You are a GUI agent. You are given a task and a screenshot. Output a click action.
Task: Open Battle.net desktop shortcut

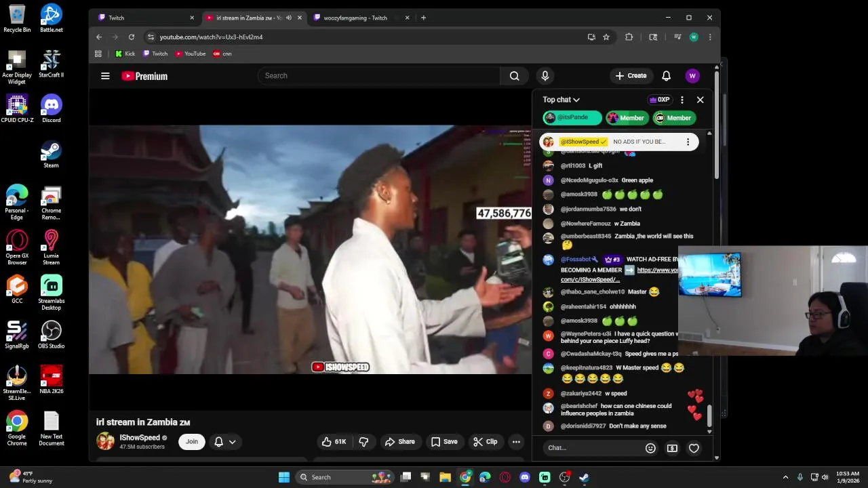pyautogui.click(x=52, y=19)
